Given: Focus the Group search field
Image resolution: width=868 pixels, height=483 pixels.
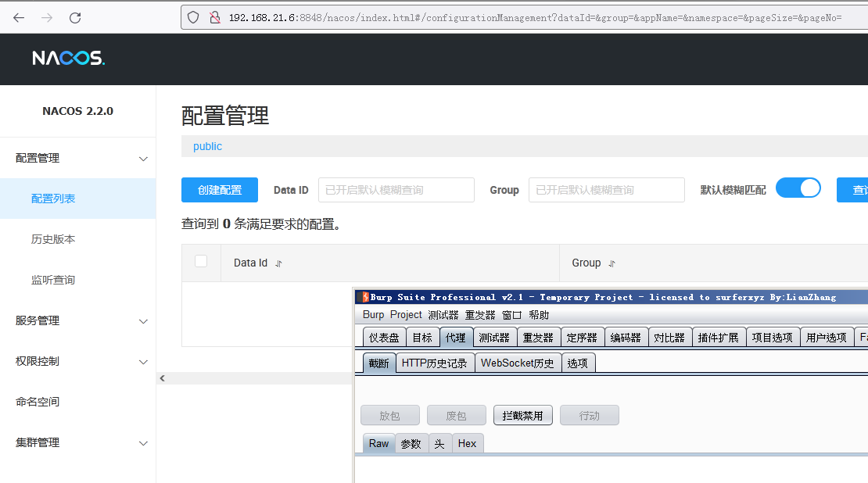Looking at the screenshot, I should pyautogui.click(x=607, y=190).
